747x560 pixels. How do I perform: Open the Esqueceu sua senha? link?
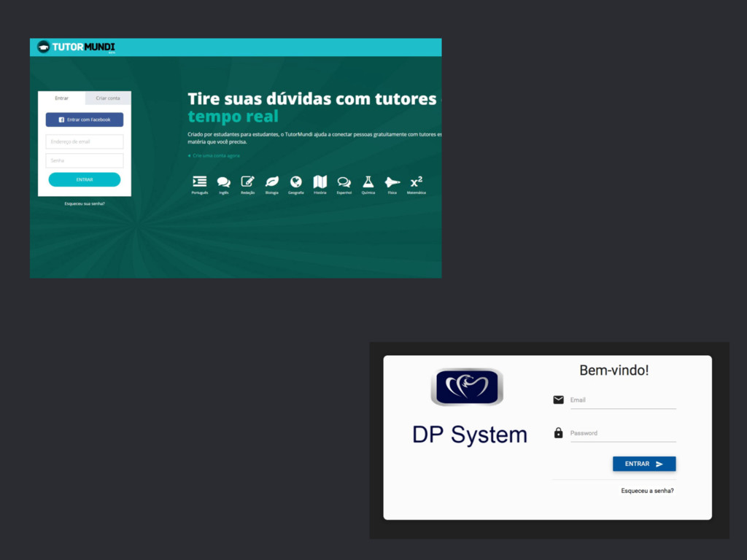(x=85, y=204)
